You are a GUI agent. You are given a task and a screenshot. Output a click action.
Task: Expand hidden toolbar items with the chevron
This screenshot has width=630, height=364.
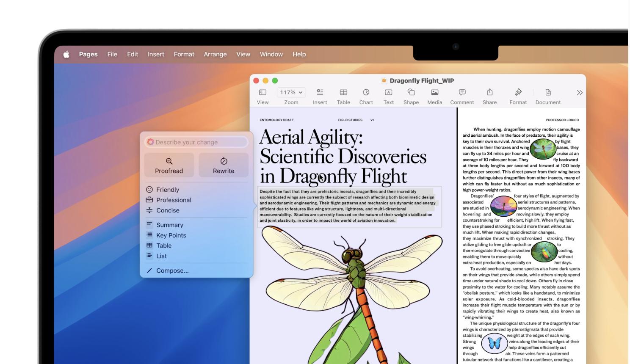click(x=579, y=93)
